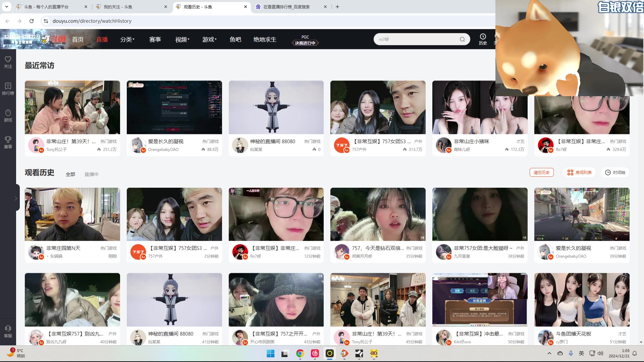Expand the 视频 dropdown menu
This screenshot has height=362, width=644.
point(182,39)
